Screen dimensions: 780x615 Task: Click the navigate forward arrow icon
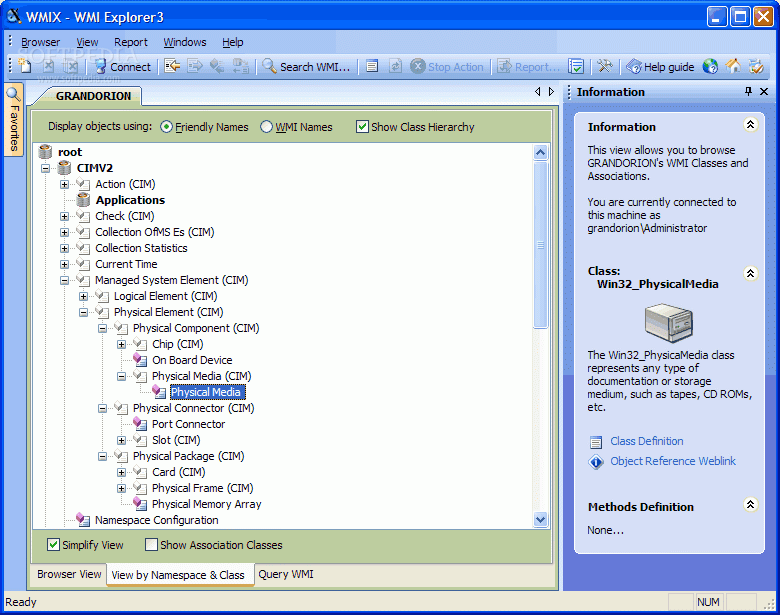[195, 66]
